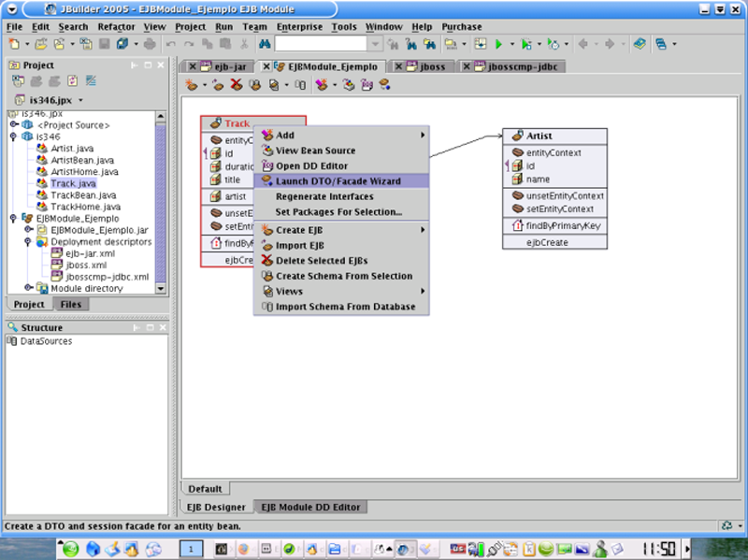This screenshot has width=748, height=560.
Task: Click the Track.java file icon in the project tree
Action: click(42, 183)
